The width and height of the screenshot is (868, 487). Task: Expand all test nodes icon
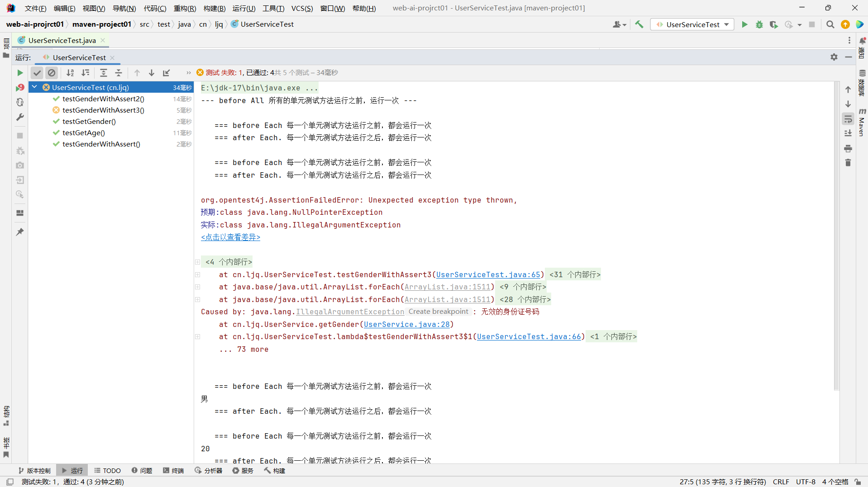coord(104,73)
